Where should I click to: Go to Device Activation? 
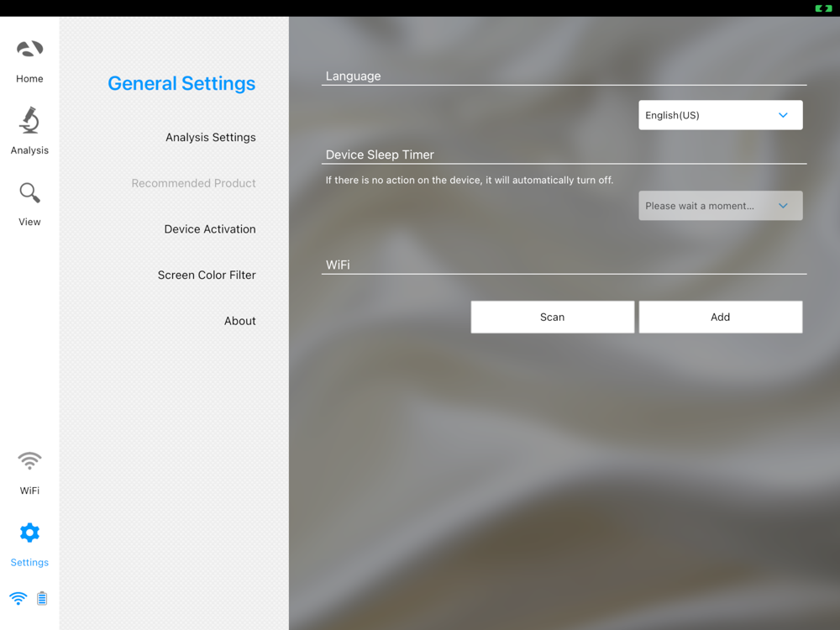tap(210, 229)
